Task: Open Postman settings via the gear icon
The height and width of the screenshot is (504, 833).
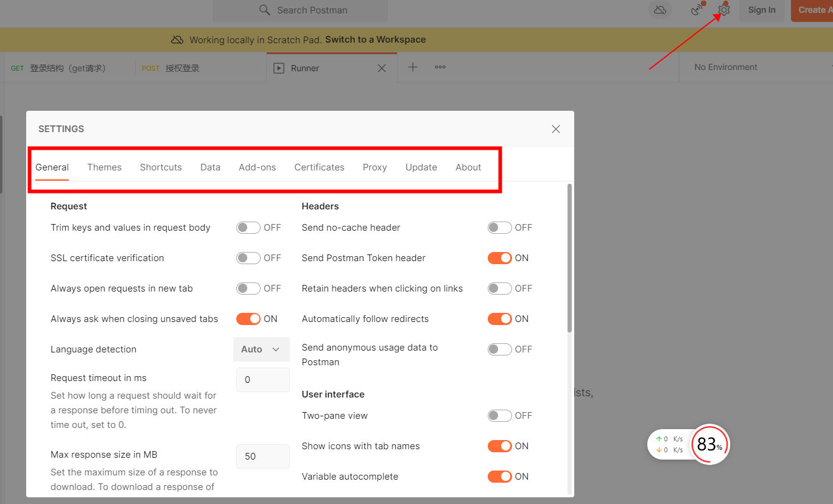Action: click(x=723, y=10)
